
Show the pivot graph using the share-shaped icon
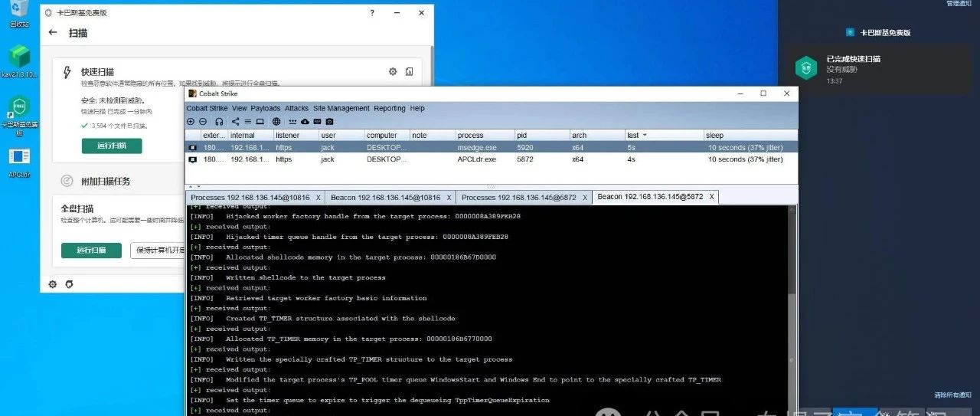(x=236, y=122)
